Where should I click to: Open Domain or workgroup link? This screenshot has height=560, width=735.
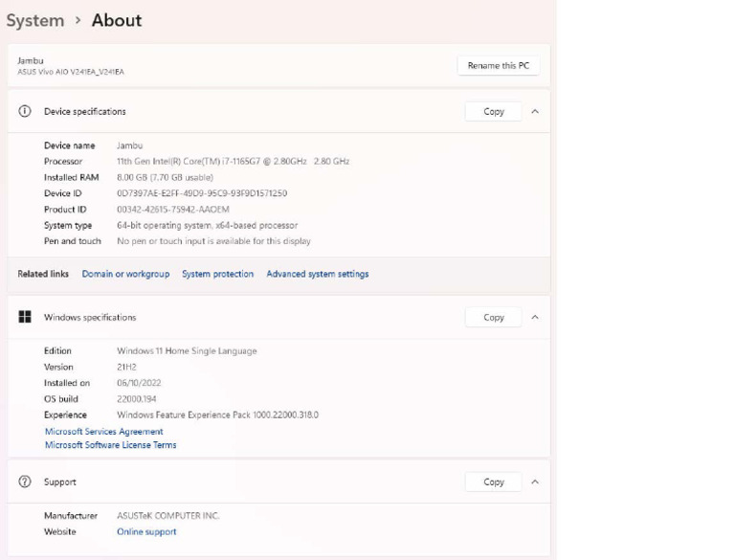[x=125, y=274]
